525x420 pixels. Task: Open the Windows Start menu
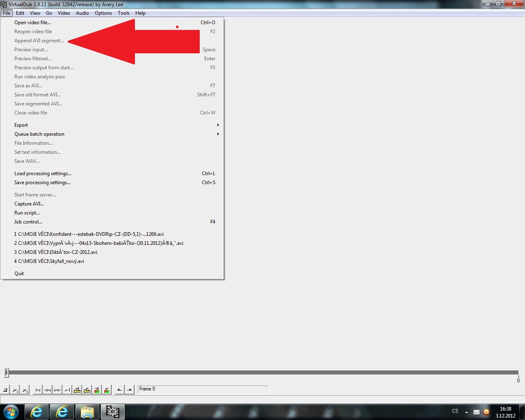tap(11, 411)
